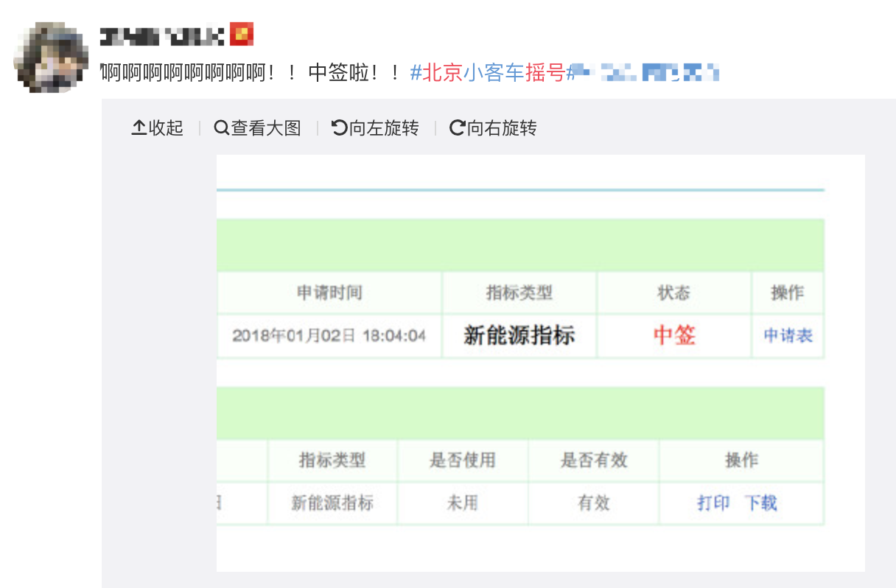
Task: Click the 未用 cell under 是否使用
Action: 462,503
